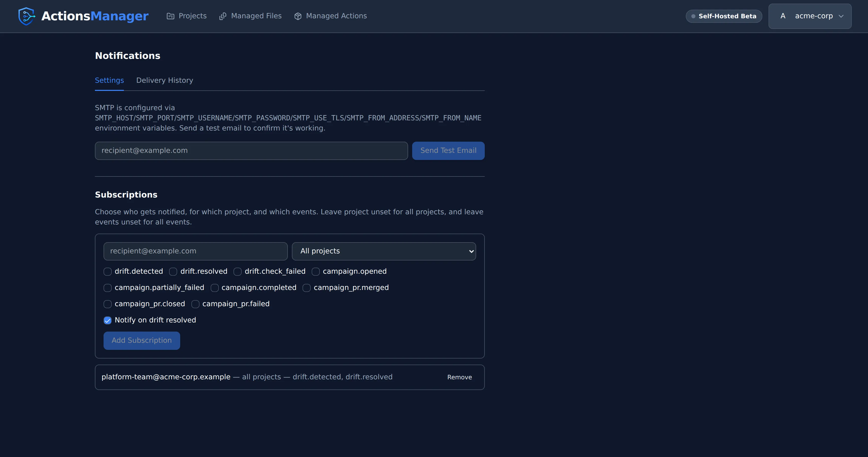This screenshot has height=457, width=868.
Task: Click the Subscriptions heading
Action: pyautogui.click(x=126, y=194)
